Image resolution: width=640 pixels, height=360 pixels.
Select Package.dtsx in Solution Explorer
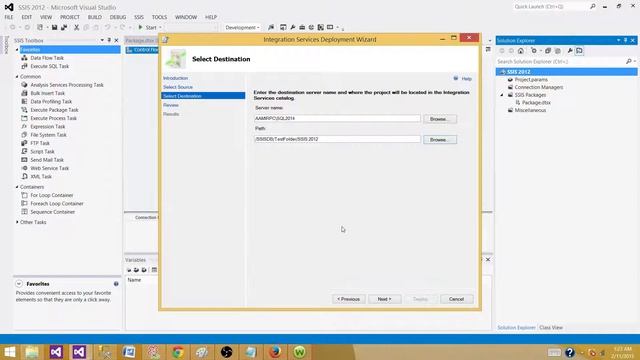[536, 102]
